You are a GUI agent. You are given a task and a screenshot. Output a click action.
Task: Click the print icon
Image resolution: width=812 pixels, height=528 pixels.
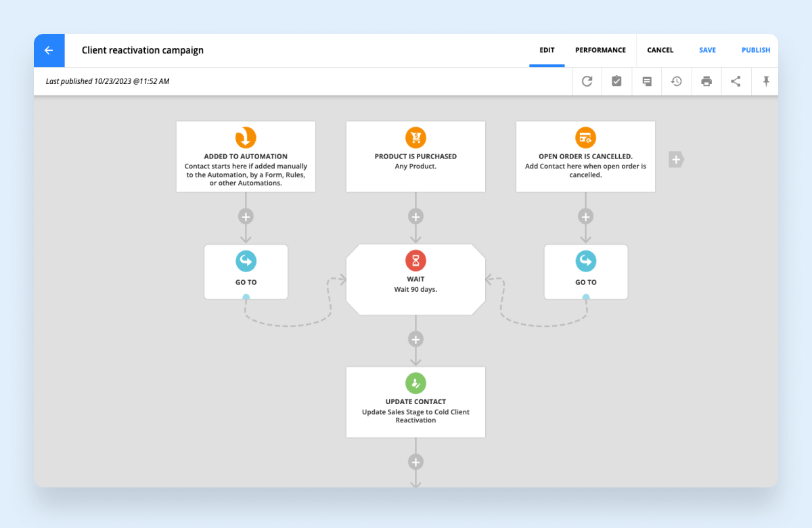[706, 81]
